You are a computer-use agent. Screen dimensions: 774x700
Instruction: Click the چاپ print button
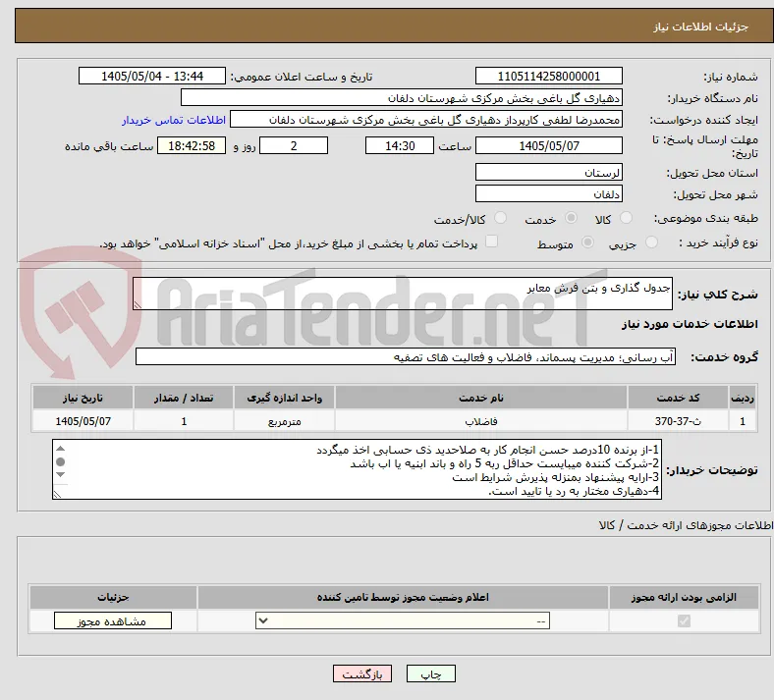click(x=431, y=673)
